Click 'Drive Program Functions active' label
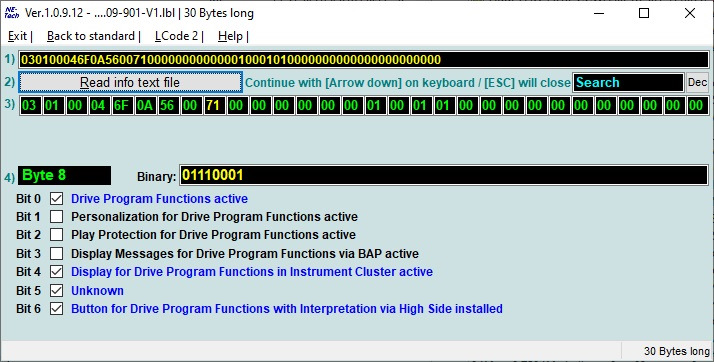 (159, 199)
